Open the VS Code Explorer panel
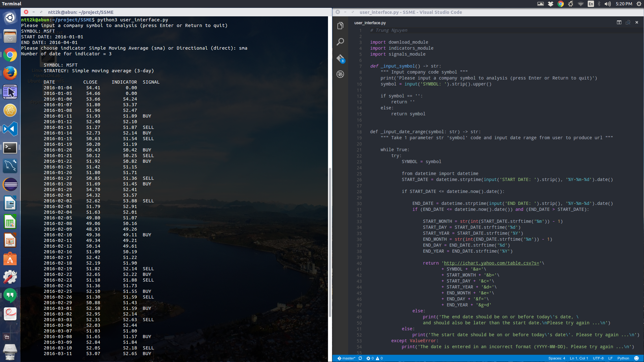644x362 pixels. 340,26
